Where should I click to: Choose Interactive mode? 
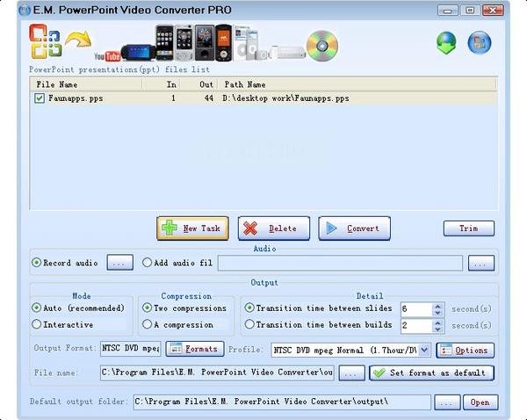tap(37, 325)
